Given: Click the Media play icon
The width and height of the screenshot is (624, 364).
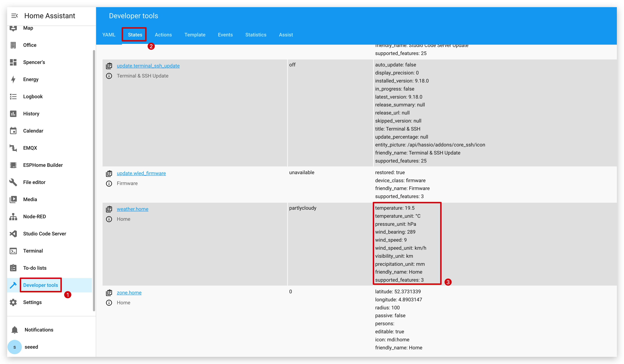Looking at the screenshot, I should tap(13, 200).
